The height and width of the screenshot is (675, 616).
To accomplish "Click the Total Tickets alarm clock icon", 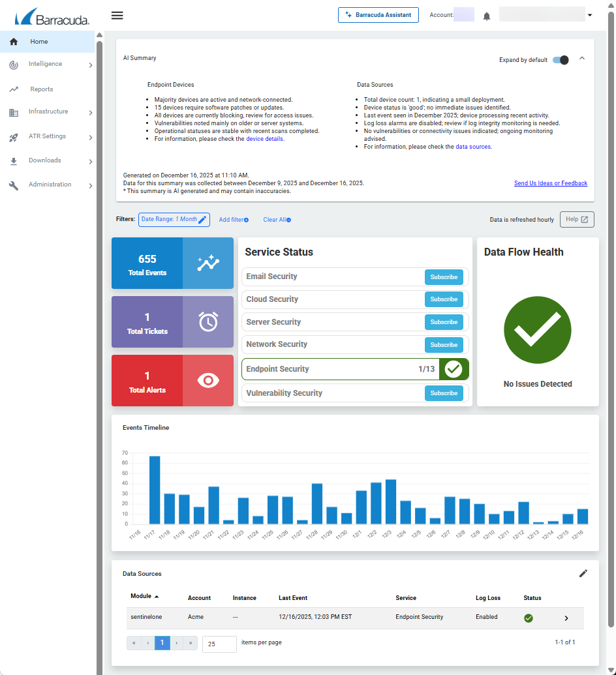I will (208, 322).
